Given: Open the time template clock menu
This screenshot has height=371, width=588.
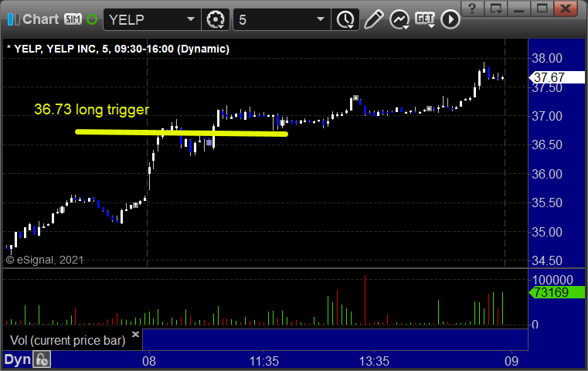Looking at the screenshot, I should click(x=345, y=19).
